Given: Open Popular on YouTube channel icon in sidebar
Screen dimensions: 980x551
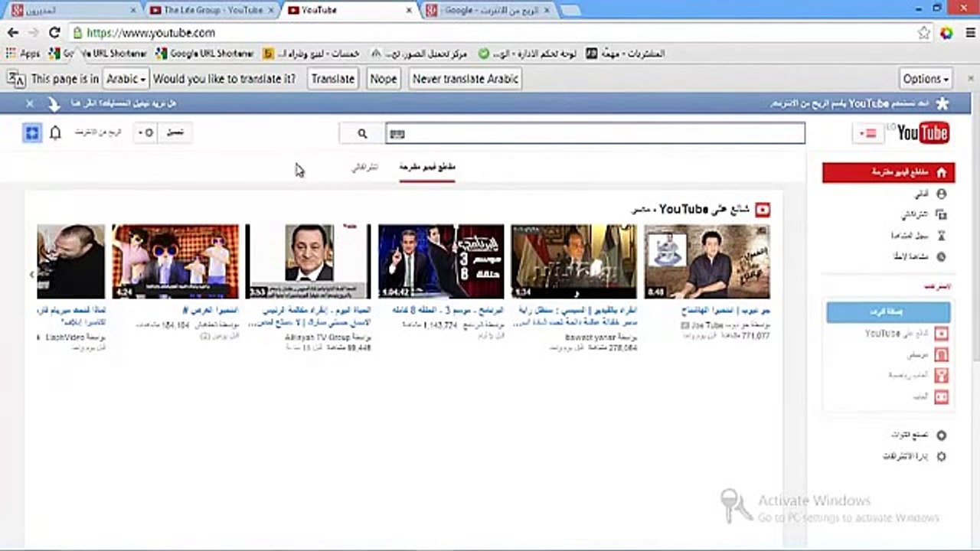Looking at the screenshot, I should click(942, 334).
